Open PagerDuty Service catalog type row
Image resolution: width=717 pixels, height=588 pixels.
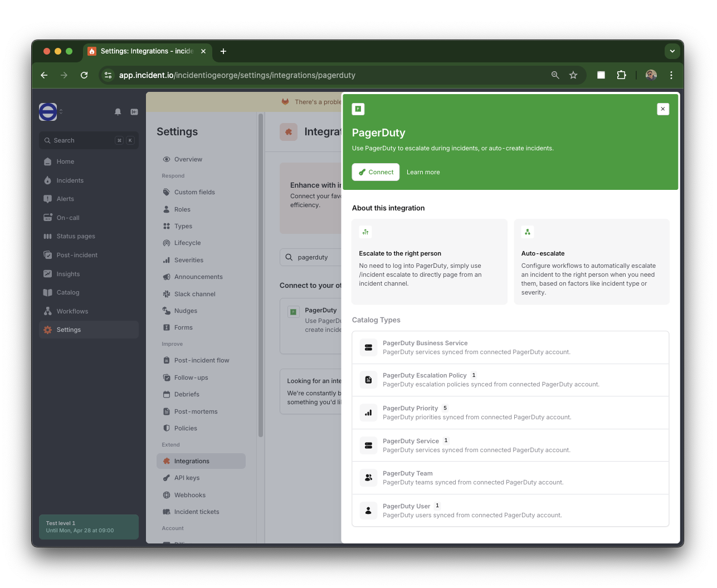[510, 445]
